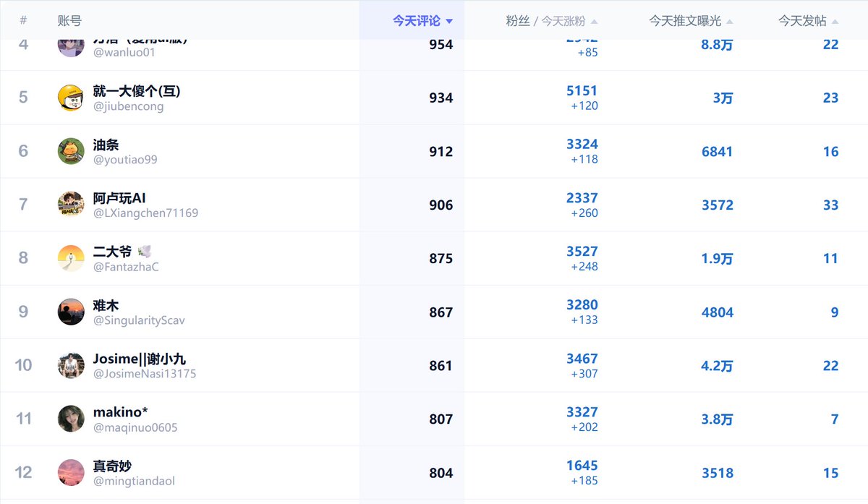The height and width of the screenshot is (504, 868).
Task: Click handle @wanluo01
Action: (x=124, y=53)
